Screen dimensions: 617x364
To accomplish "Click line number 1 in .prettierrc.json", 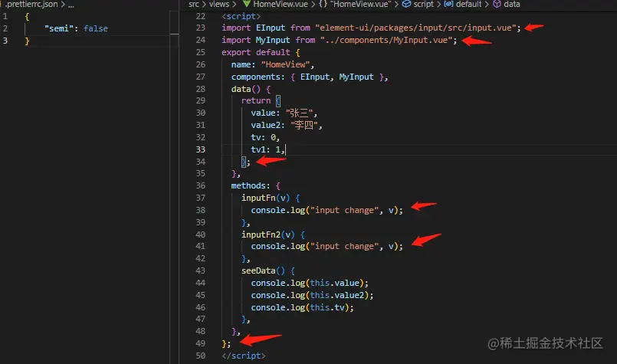I will [5, 17].
